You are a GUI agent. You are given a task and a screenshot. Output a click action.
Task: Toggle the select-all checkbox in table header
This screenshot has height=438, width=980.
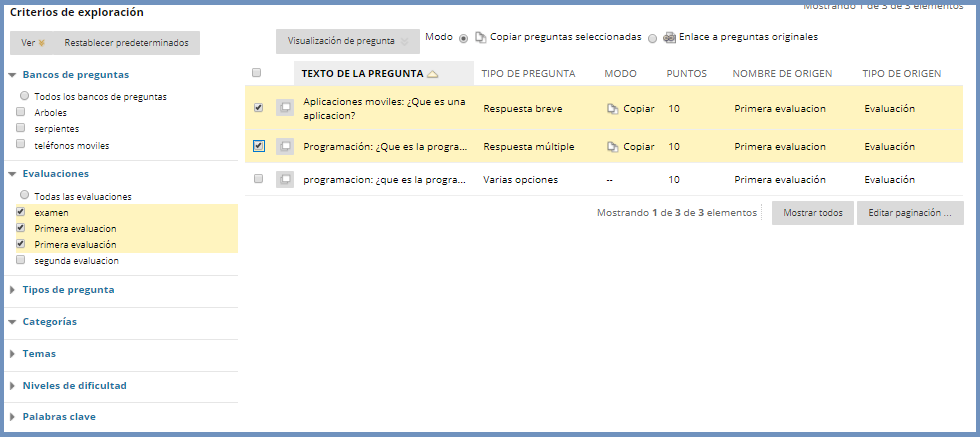pyautogui.click(x=258, y=73)
